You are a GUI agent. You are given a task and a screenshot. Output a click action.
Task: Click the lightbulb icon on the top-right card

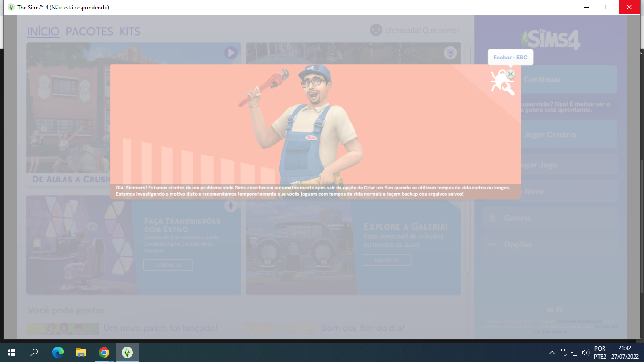[450, 52]
